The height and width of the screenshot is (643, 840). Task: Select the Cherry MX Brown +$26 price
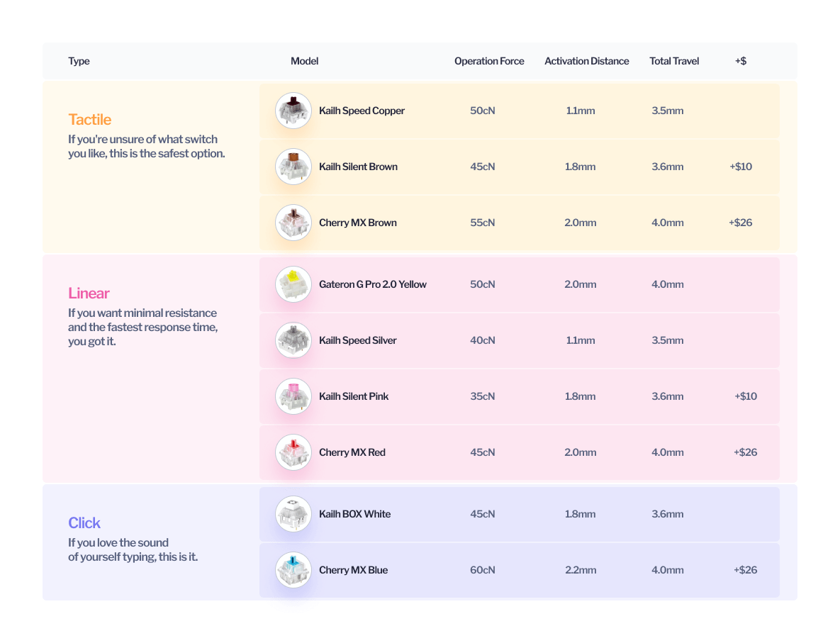point(740,223)
